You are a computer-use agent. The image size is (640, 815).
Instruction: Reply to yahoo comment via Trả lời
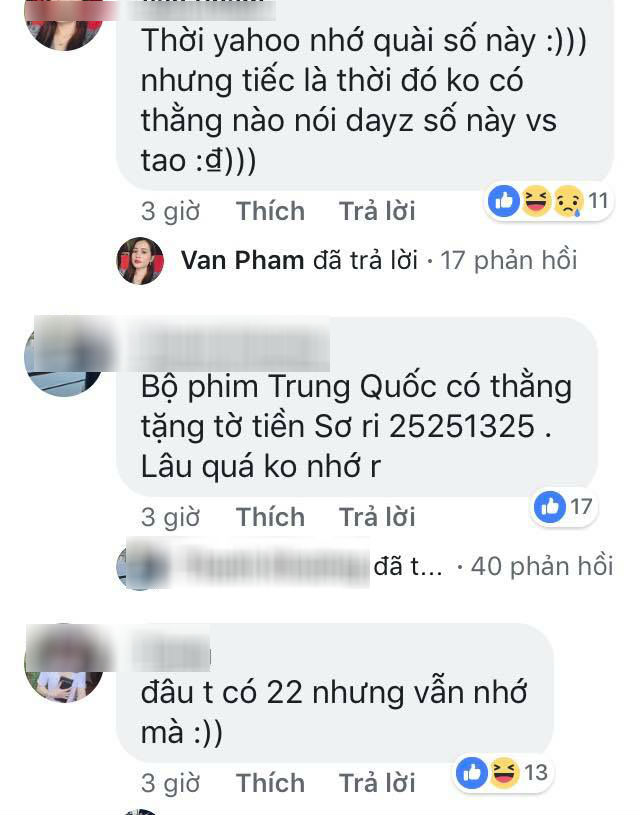[x=377, y=211]
